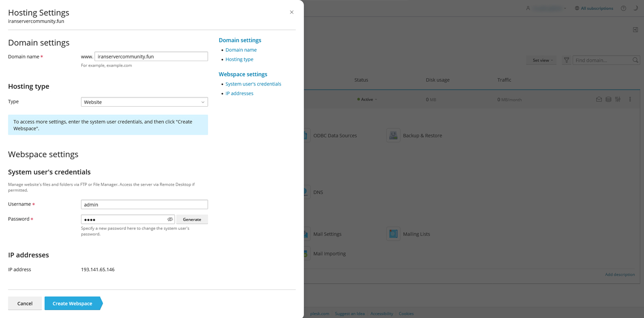Open Mail Settings
Image resolution: width=644 pixels, height=318 pixels.
327,233
